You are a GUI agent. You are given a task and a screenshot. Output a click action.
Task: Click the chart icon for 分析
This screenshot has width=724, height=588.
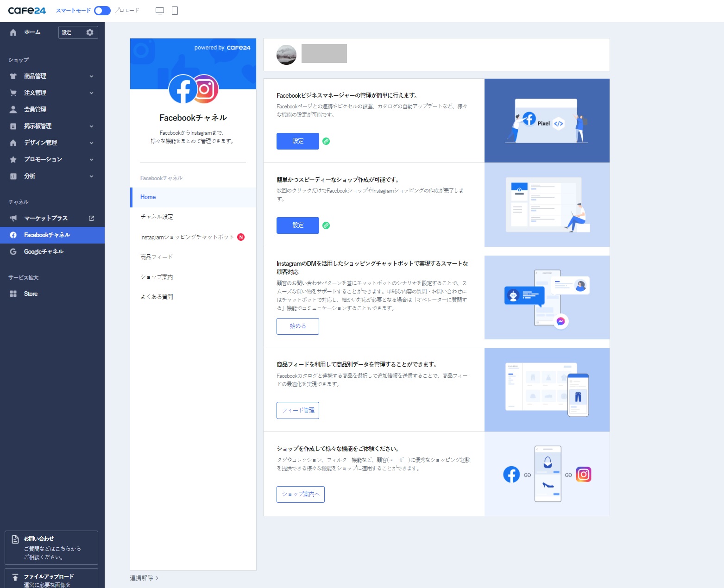click(x=13, y=176)
